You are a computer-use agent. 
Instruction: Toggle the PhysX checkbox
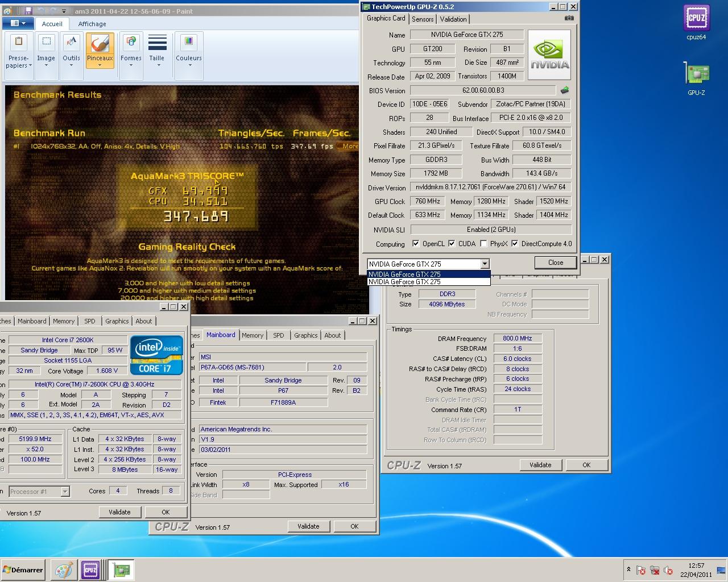[483, 244]
